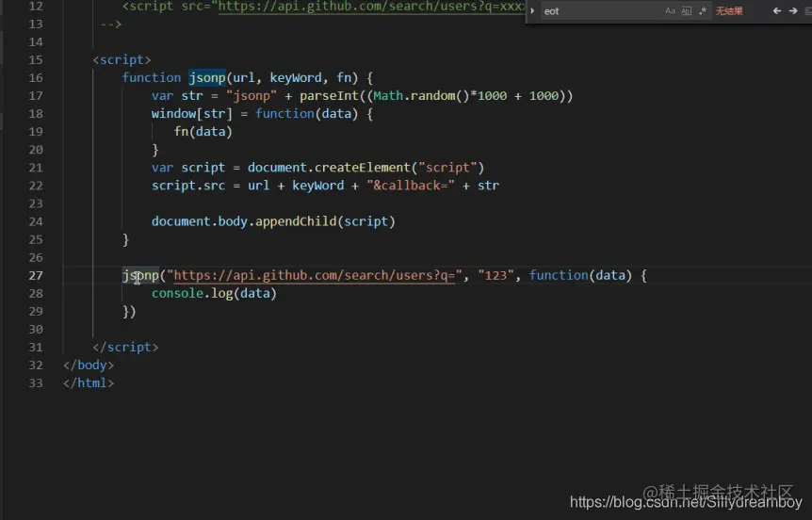Open the api.github.com URL on line 27
The image size is (812, 520).
pyautogui.click(x=314, y=275)
